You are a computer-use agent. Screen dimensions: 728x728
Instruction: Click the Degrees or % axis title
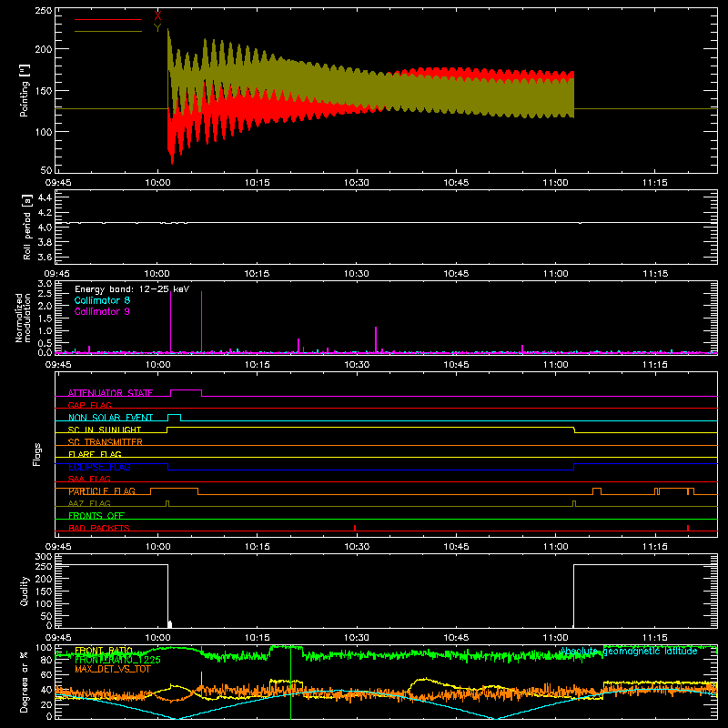(25, 682)
